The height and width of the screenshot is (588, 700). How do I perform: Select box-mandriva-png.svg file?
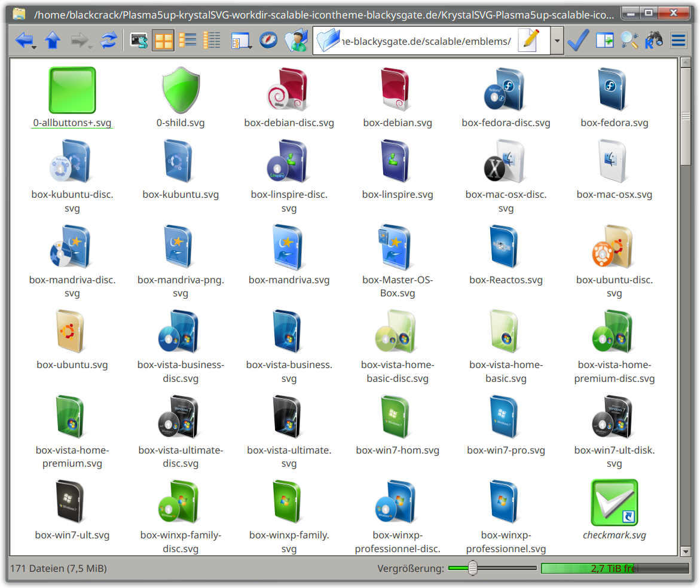pos(181,261)
